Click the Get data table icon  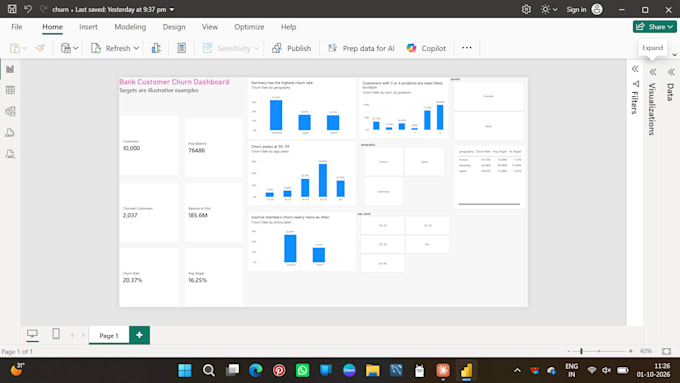pyautogui.click(x=66, y=48)
